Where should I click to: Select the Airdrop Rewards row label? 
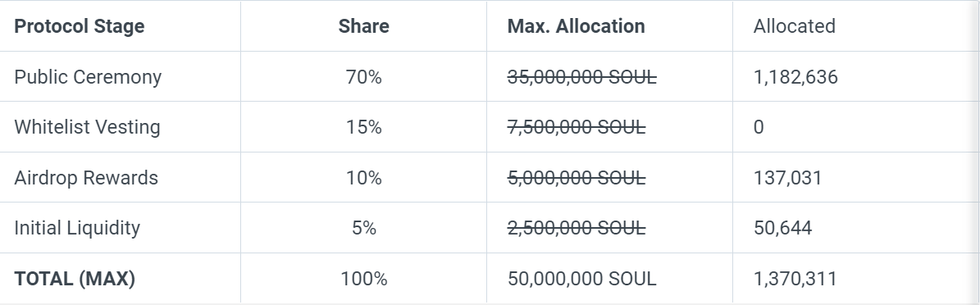86,177
